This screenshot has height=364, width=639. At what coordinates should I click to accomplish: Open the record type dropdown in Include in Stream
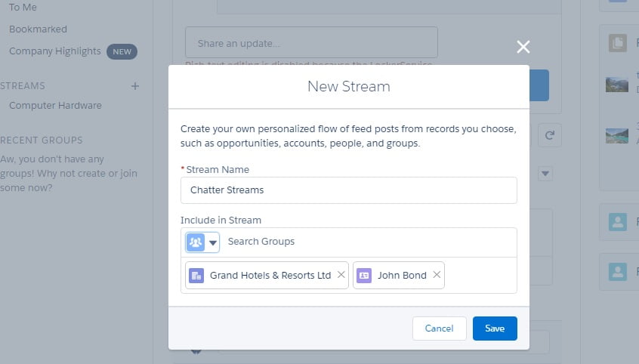(x=202, y=242)
